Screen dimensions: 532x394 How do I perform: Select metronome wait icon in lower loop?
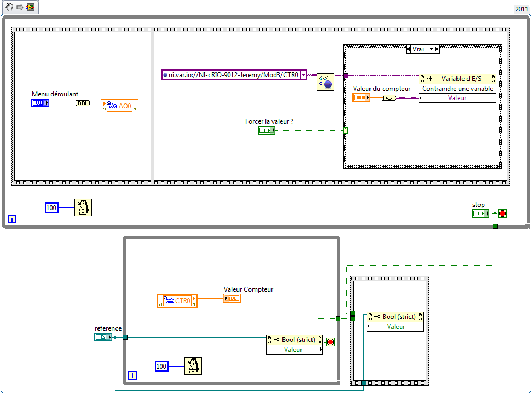pyautogui.click(x=193, y=366)
